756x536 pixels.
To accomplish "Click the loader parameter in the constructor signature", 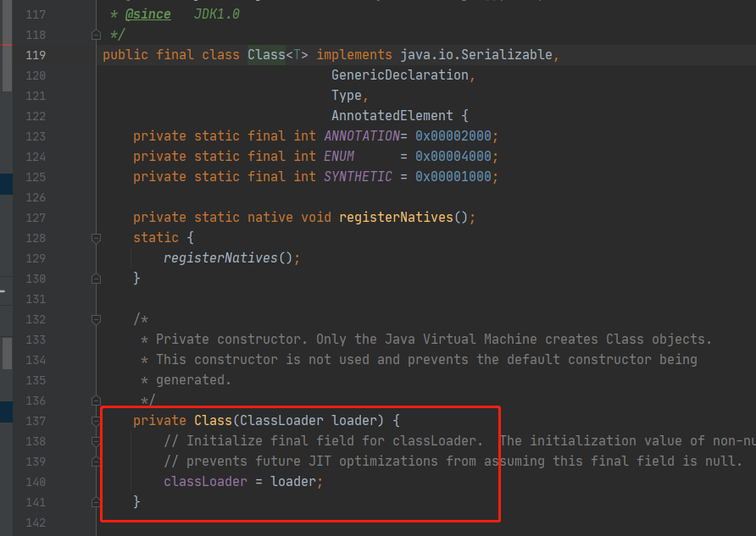I will [354, 421].
